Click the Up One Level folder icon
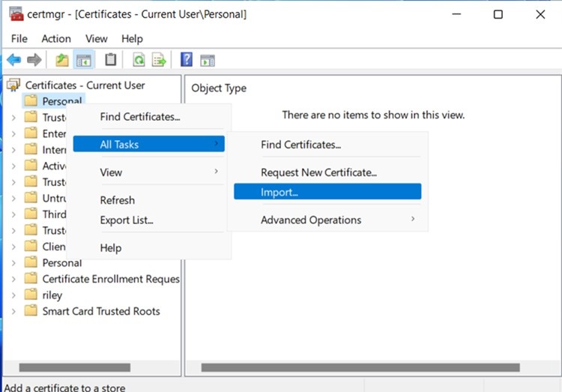This screenshot has height=392, width=562. [62, 60]
